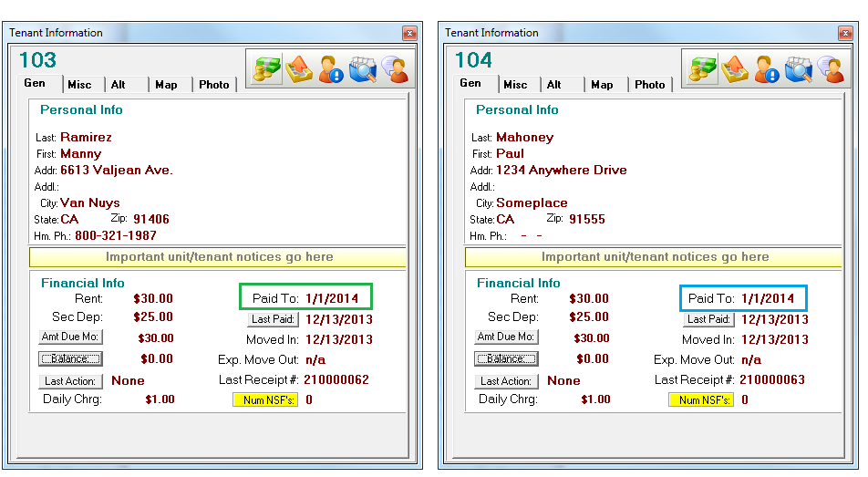Click city Van Nuys

(x=89, y=202)
